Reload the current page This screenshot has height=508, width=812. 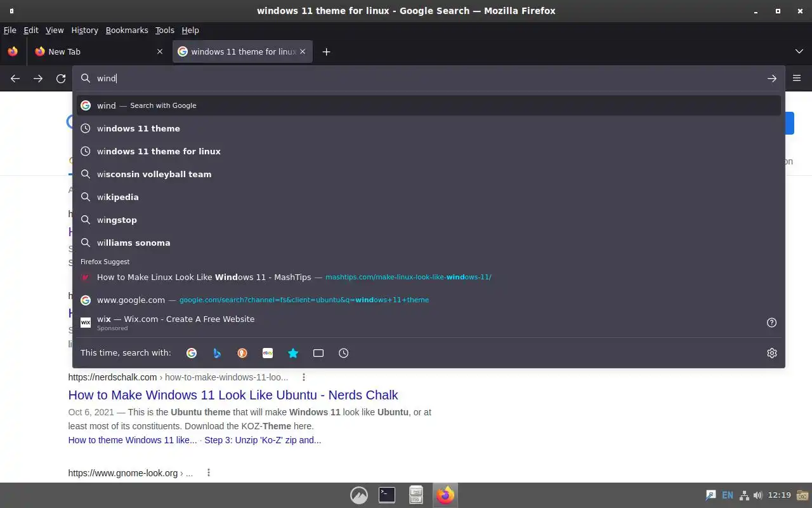[x=61, y=79]
